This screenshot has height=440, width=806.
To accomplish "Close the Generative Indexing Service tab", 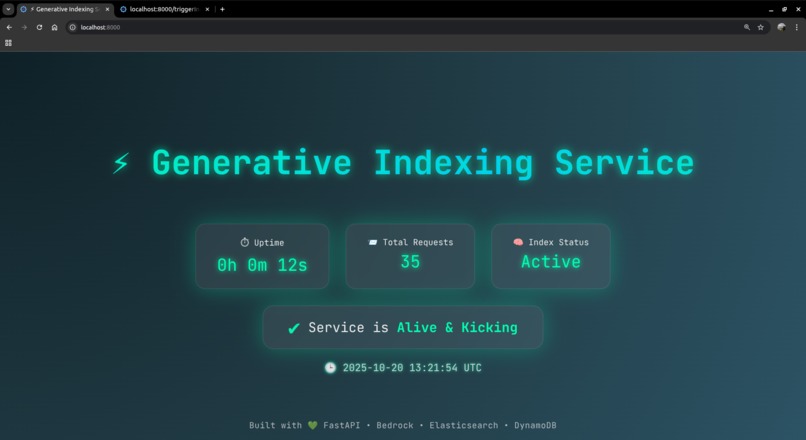I will 107,9.
